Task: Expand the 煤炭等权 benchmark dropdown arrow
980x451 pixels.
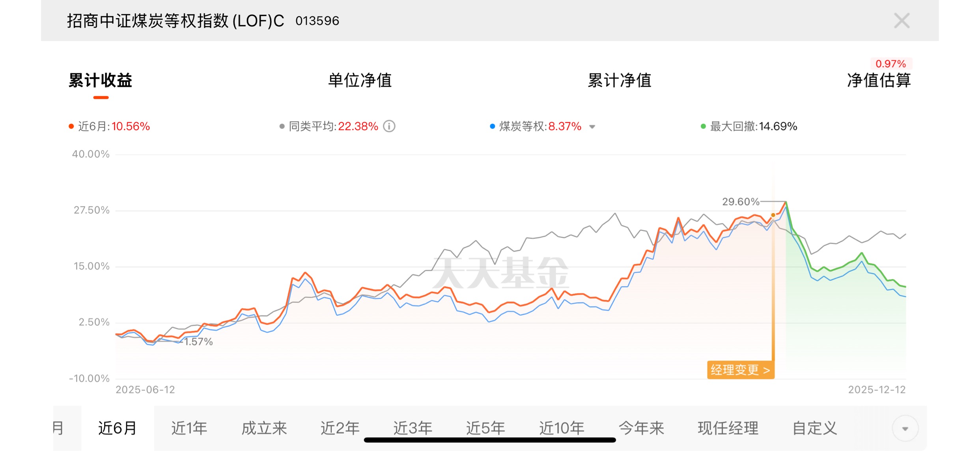Action: [x=592, y=127]
